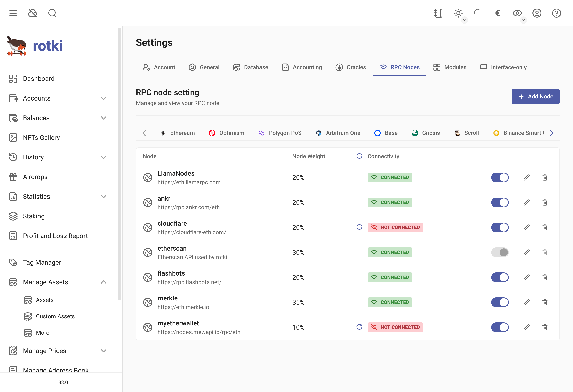Delete the ankr node
Image resolution: width=573 pixels, height=392 pixels.
coord(545,202)
